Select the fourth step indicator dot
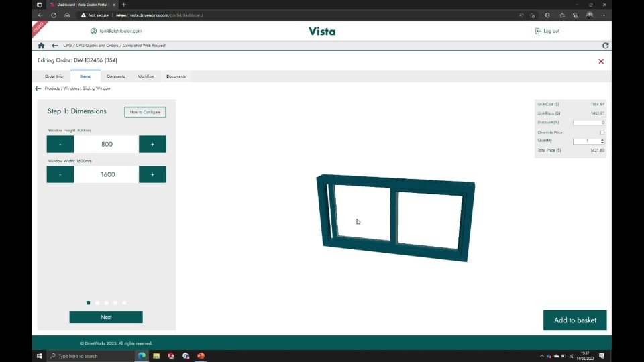The height and width of the screenshot is (362, 644). click(x=115, y=303)
